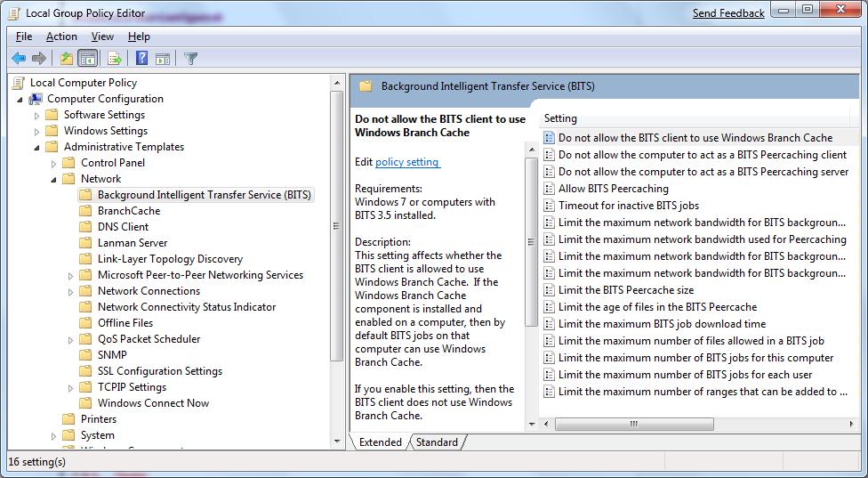
Task: Click the Offline Files folder icon
Action: pos(85,322)
